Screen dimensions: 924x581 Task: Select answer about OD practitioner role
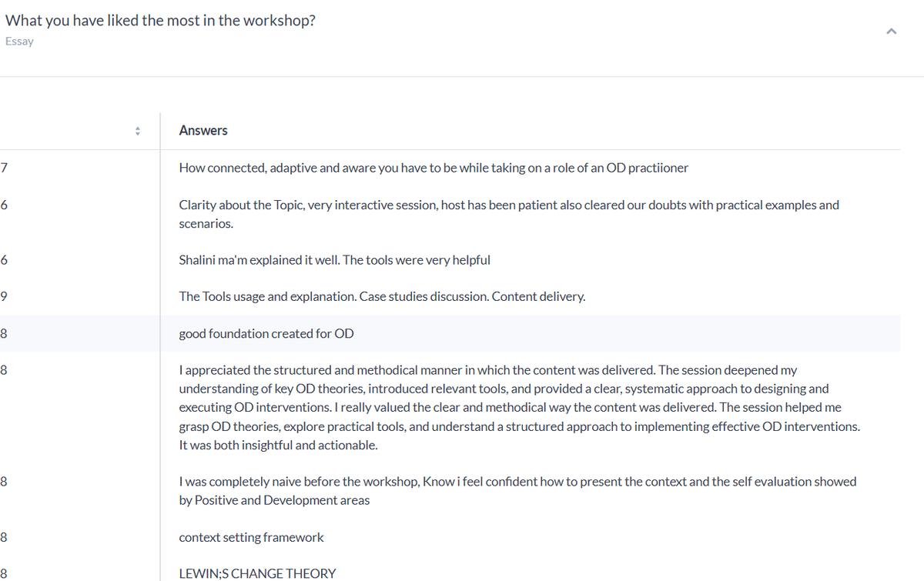(x=434, y=168)
